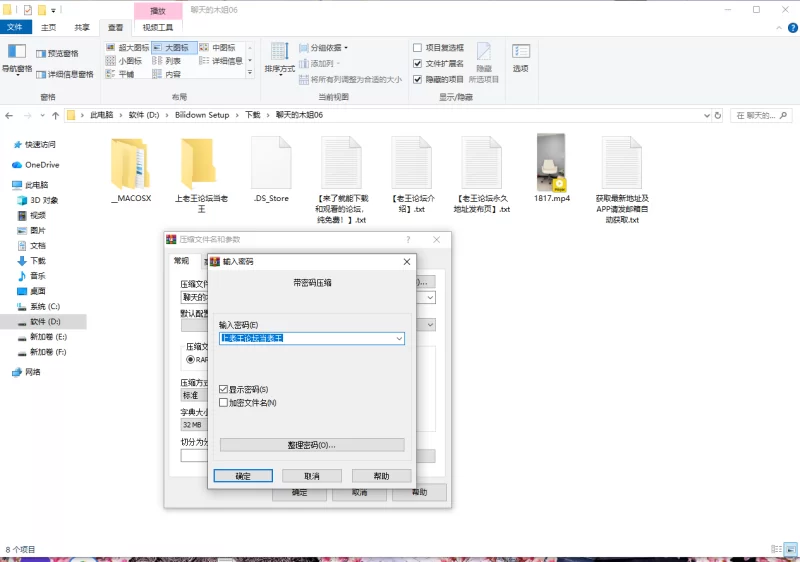
Task: Open the address bar history dropdown
Action: click(707, 116)
